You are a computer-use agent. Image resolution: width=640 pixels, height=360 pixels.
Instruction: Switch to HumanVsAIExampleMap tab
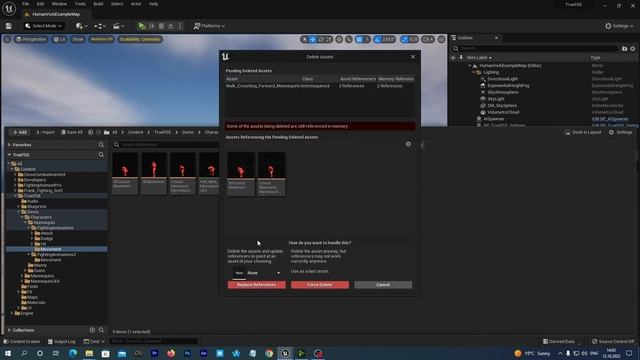point(56,14)
